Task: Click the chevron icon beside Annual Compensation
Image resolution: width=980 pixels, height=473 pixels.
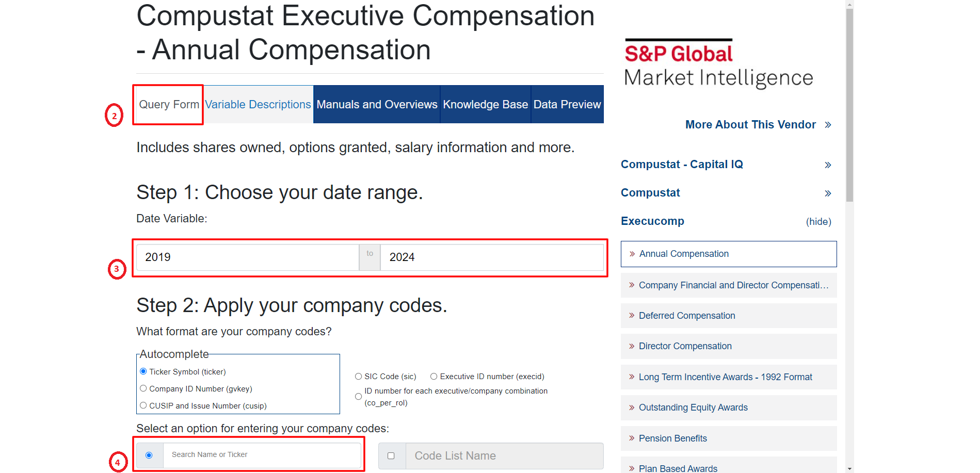Action: tap(632, 254)
